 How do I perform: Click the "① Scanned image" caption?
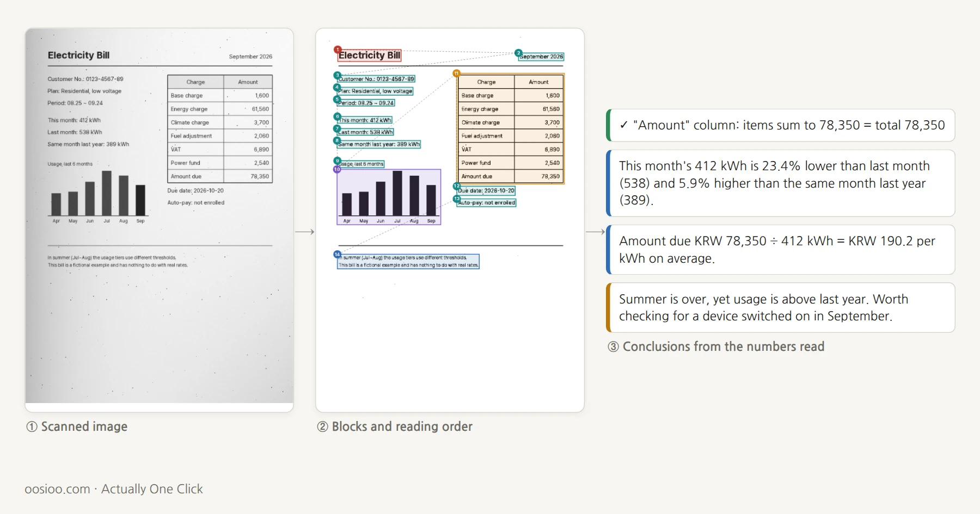tap(77, 426)
